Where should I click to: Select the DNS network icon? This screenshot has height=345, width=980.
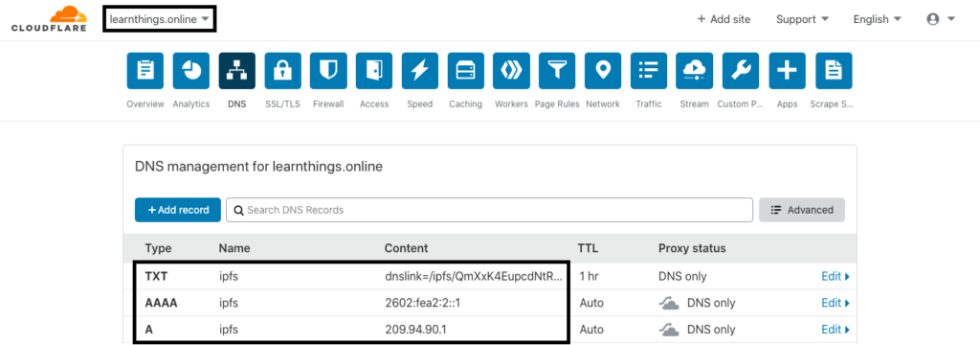tap(237, 71)
